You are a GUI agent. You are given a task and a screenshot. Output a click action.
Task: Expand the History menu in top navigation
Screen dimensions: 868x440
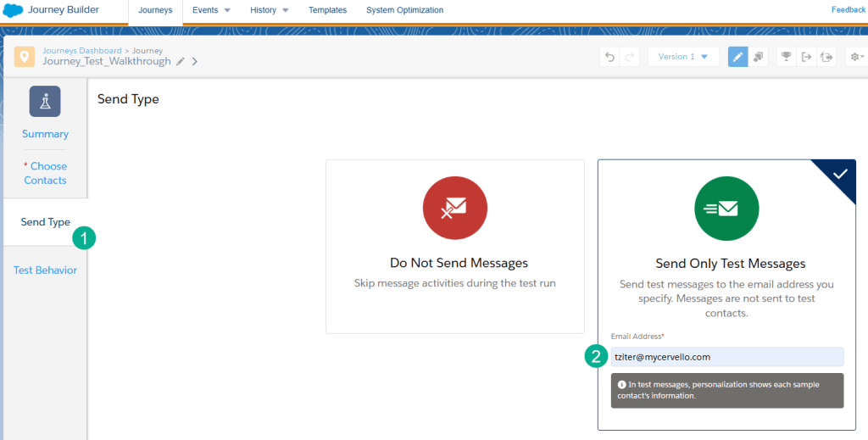[270, 10]
